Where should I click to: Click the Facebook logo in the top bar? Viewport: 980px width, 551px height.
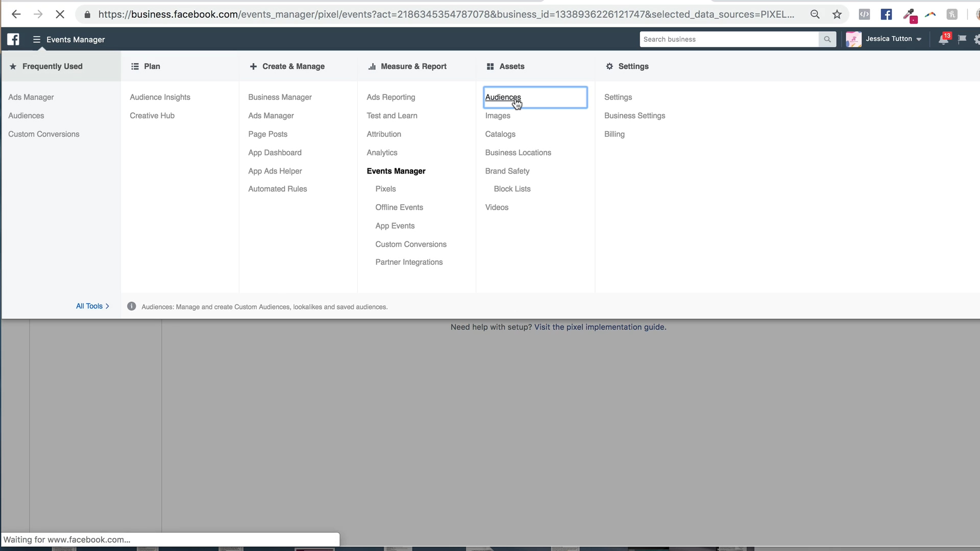[x=13, y=39]
